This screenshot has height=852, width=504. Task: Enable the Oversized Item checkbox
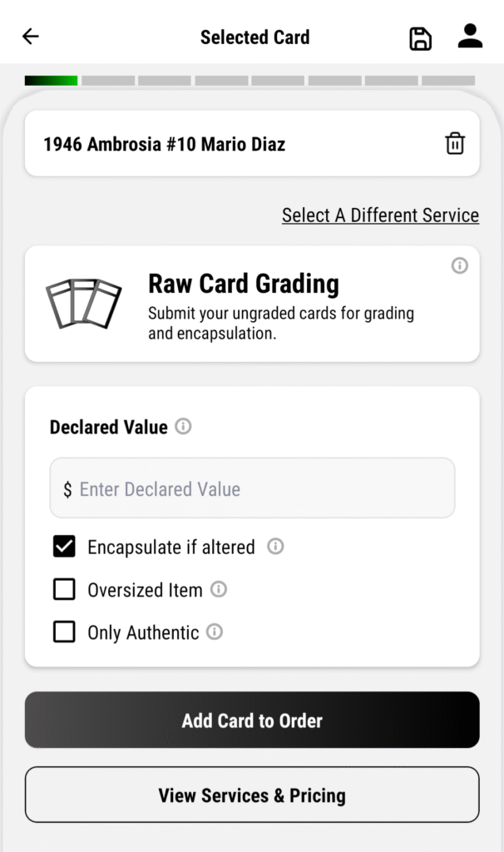pyautogui.click(x=64, y=590)
